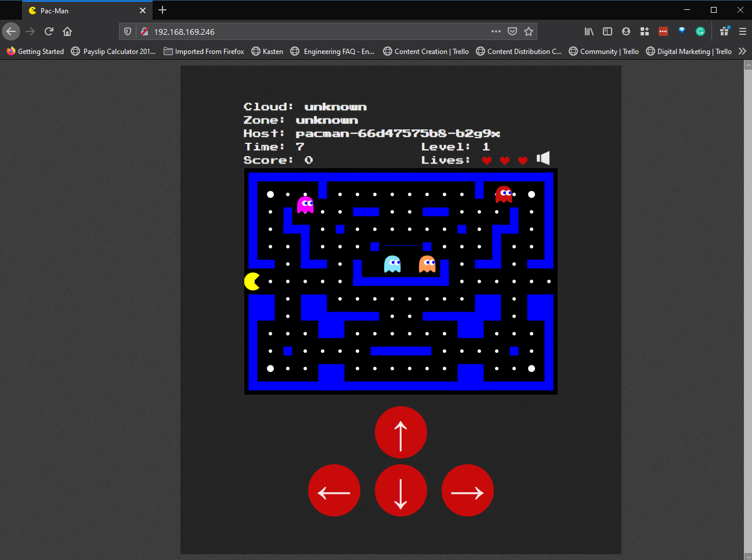Click the 'Zone: unknown' text
The height and width of the screenshot is (560, 752).
tap(301, 120)
